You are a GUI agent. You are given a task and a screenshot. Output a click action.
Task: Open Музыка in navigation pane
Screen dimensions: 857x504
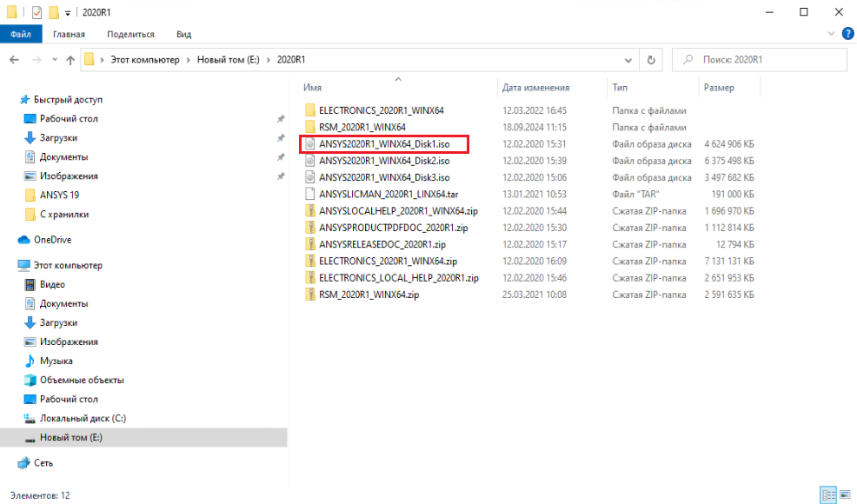[56, 361]
